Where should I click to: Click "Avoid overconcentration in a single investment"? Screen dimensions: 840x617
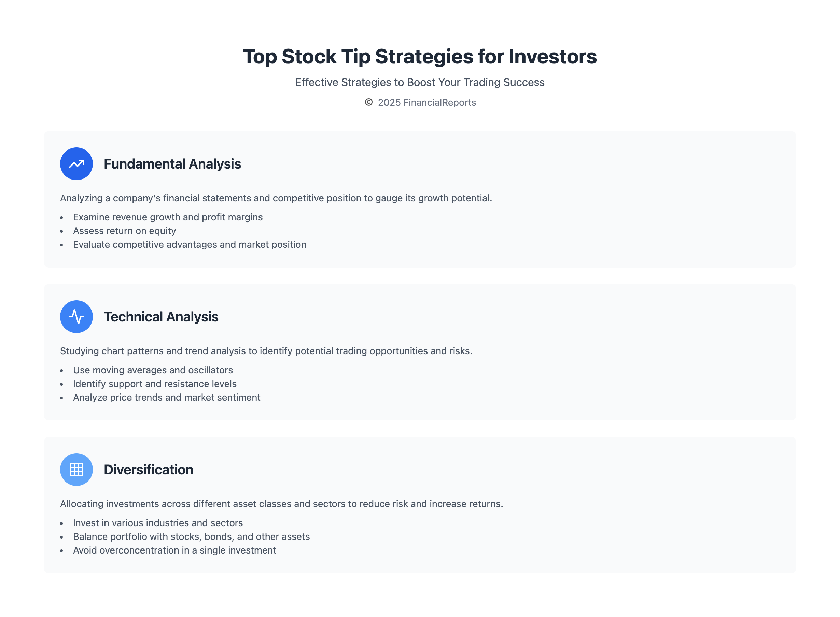(174, 550)
